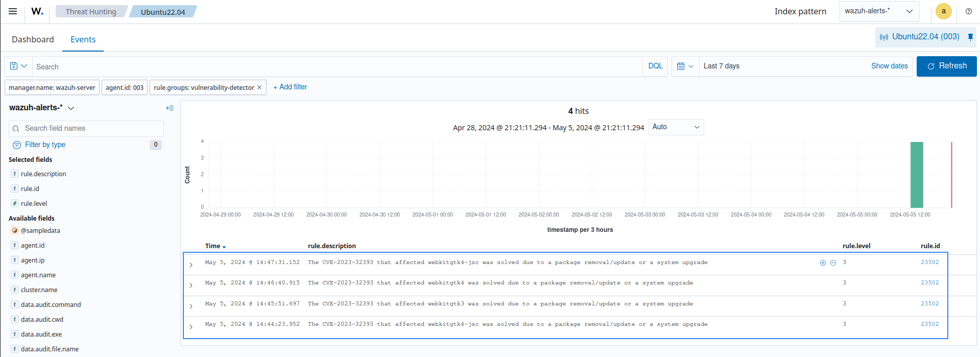Click the Show dates link
The height and width of the screenshot is (357, 980).
pyautogui.click(x=889, y=66)
